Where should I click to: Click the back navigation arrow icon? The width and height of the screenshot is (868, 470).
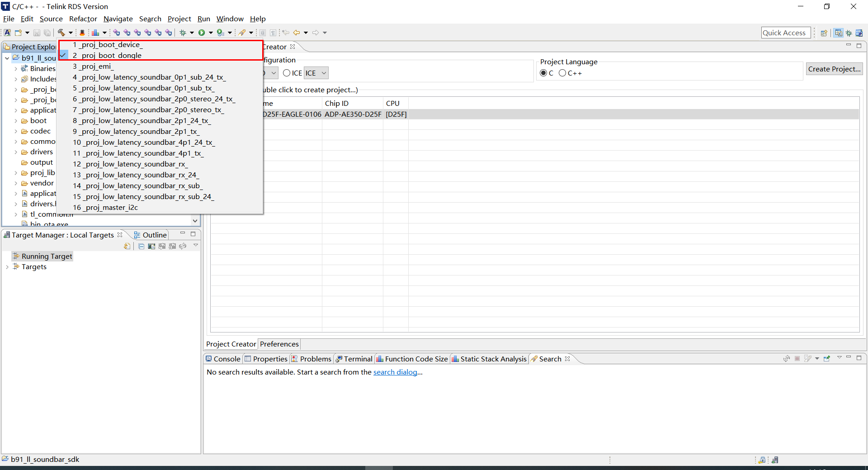click(297, 33)
